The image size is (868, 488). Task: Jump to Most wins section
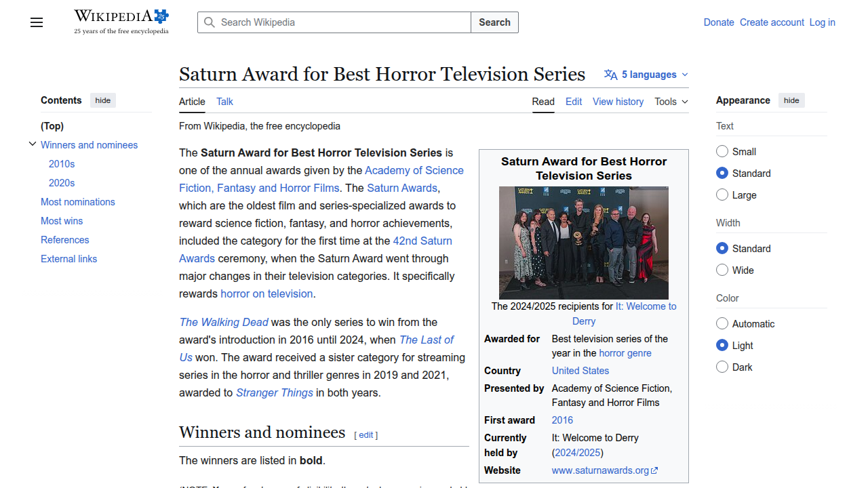point(62,221)
